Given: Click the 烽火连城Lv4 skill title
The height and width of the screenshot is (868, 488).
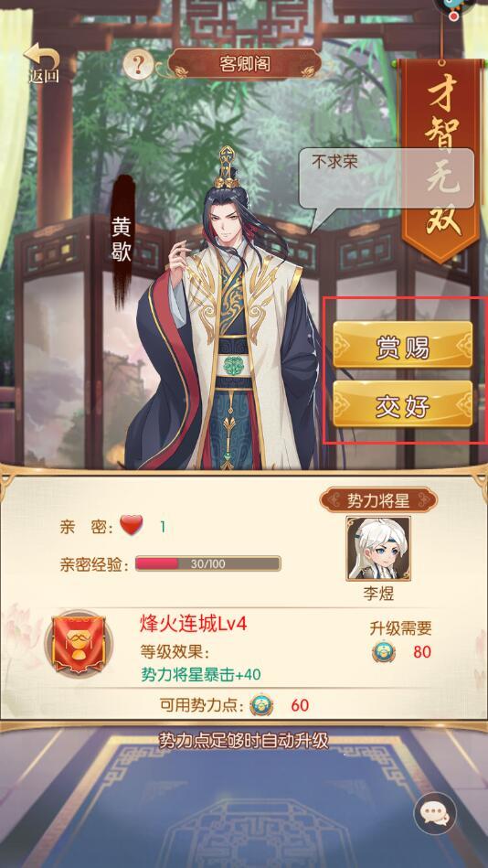Looking at the screenshot, I should pos(193,625).
